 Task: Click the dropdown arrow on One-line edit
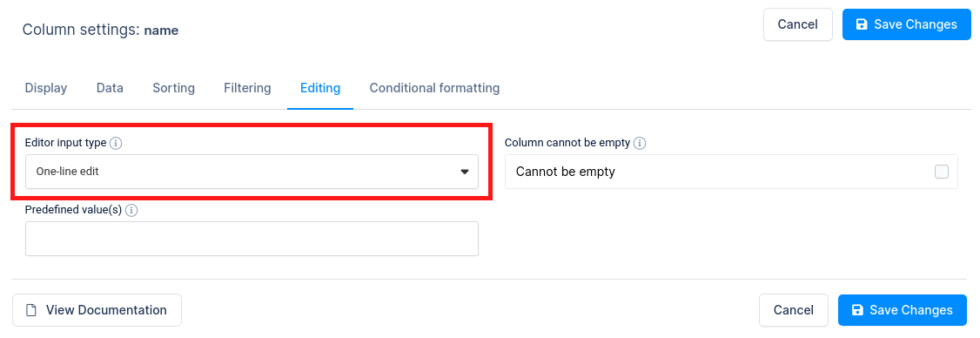(x=465, y=172)
